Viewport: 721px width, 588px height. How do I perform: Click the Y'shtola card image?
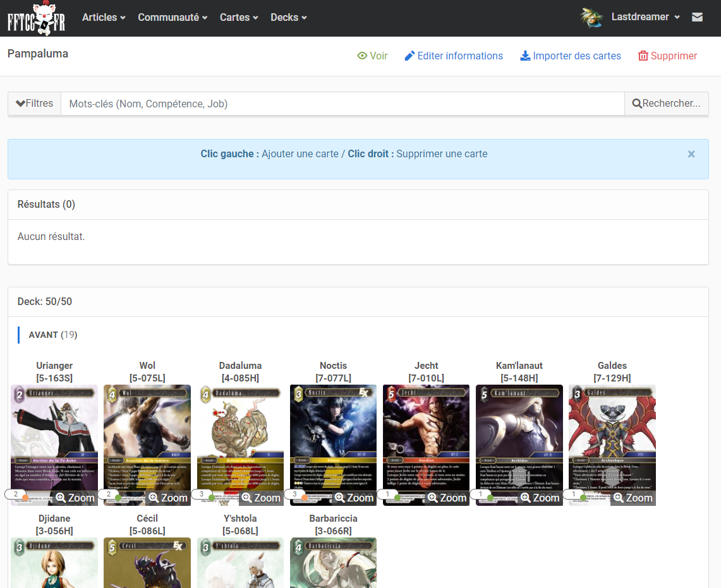pos(240,563)
